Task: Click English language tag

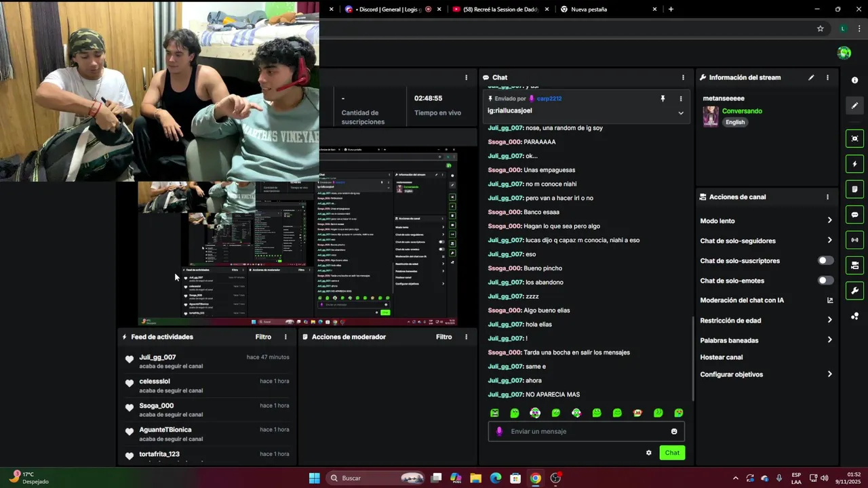Action: pos(735,122)
